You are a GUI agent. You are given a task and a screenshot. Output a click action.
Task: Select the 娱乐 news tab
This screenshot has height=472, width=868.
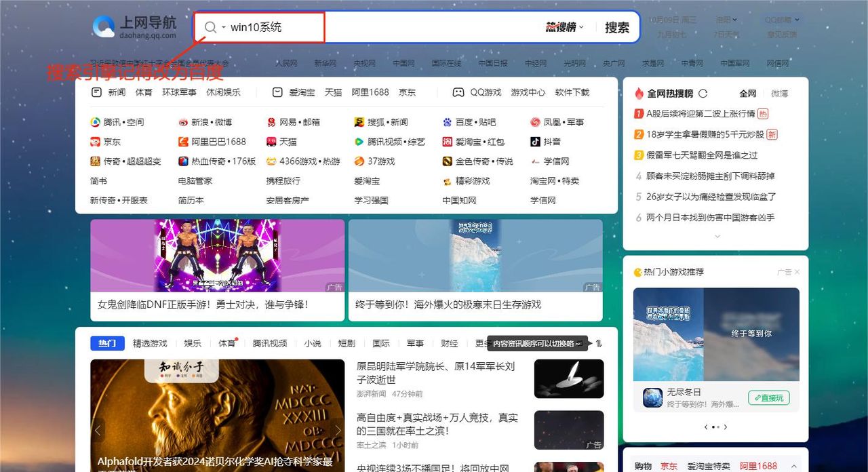193,344
